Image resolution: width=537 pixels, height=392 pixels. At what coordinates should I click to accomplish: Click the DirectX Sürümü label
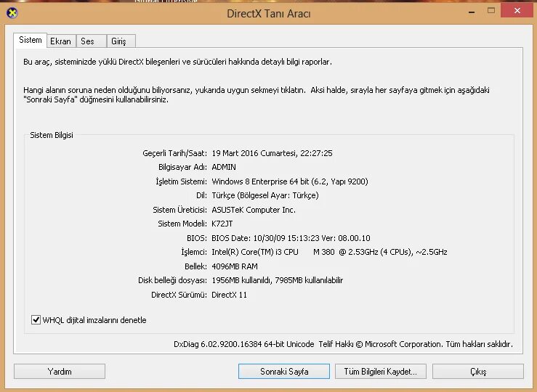(179, 295)
